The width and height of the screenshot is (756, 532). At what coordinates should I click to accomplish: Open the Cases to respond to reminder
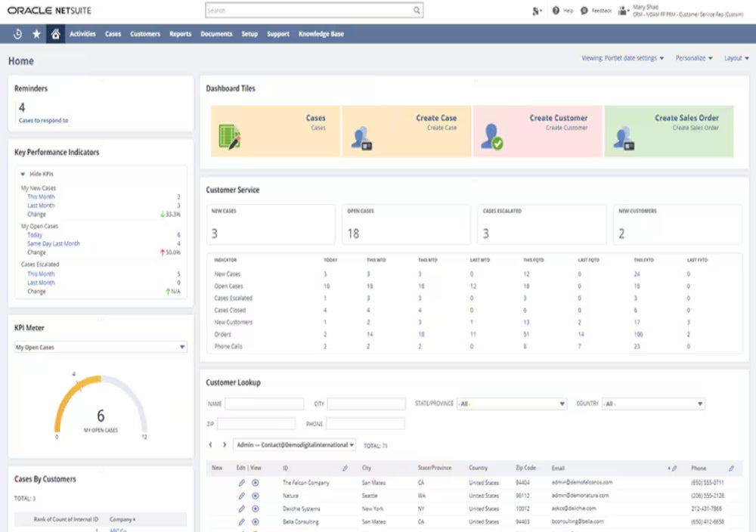pyautogui.click(x=43, y=120)
